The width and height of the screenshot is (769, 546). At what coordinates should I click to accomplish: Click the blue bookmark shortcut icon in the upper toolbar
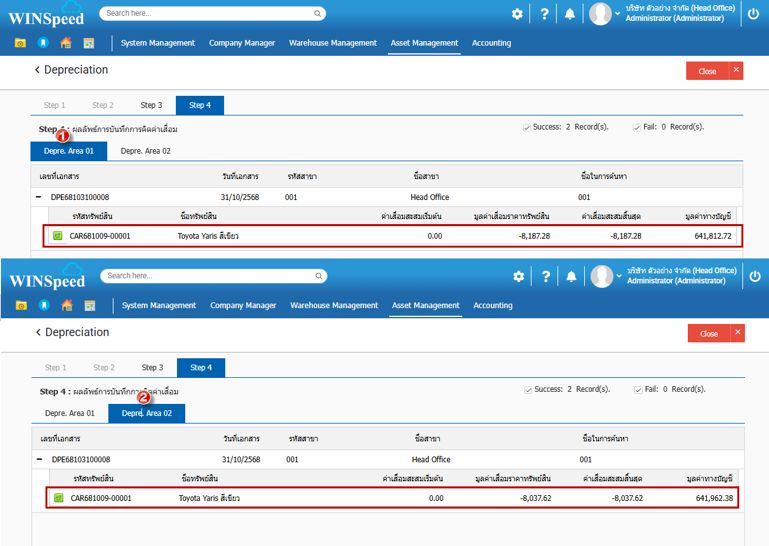pos(43,43)
